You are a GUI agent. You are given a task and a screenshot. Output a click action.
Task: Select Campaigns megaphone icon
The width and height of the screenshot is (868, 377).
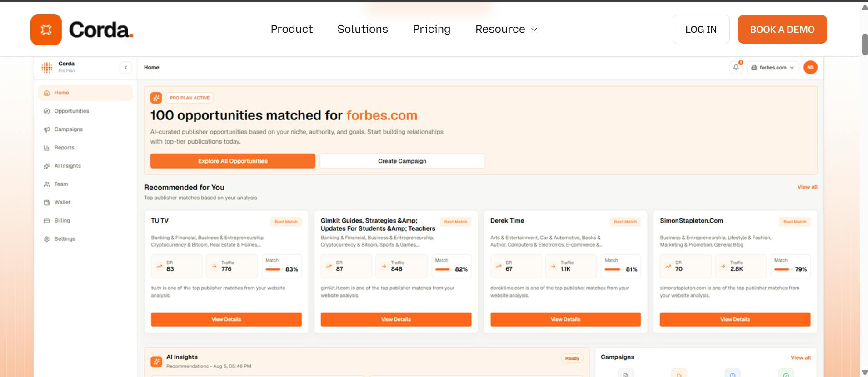pos(46,129)
